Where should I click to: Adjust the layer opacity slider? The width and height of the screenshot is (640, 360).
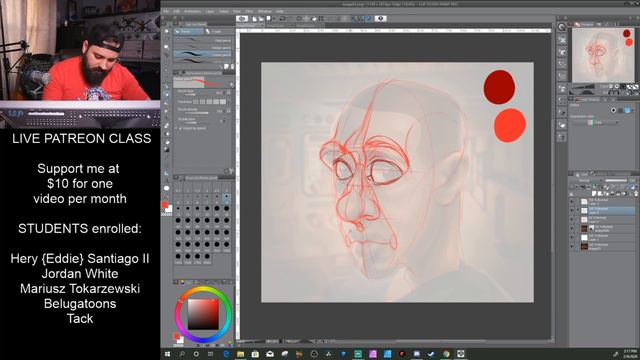(616, 180)
